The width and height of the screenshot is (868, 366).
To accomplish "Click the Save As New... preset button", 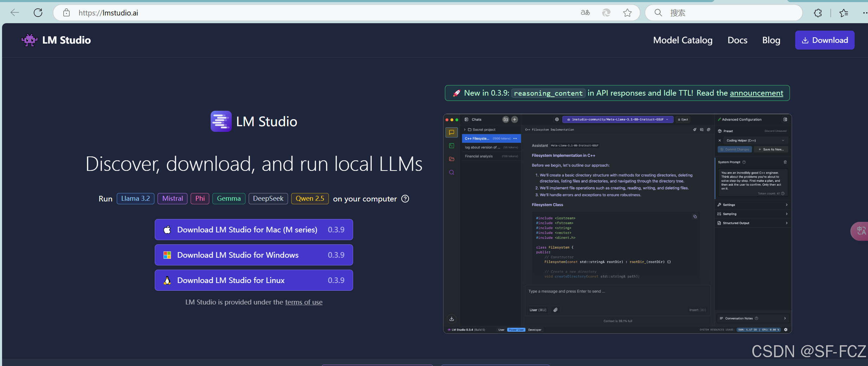I will [771, 149].
